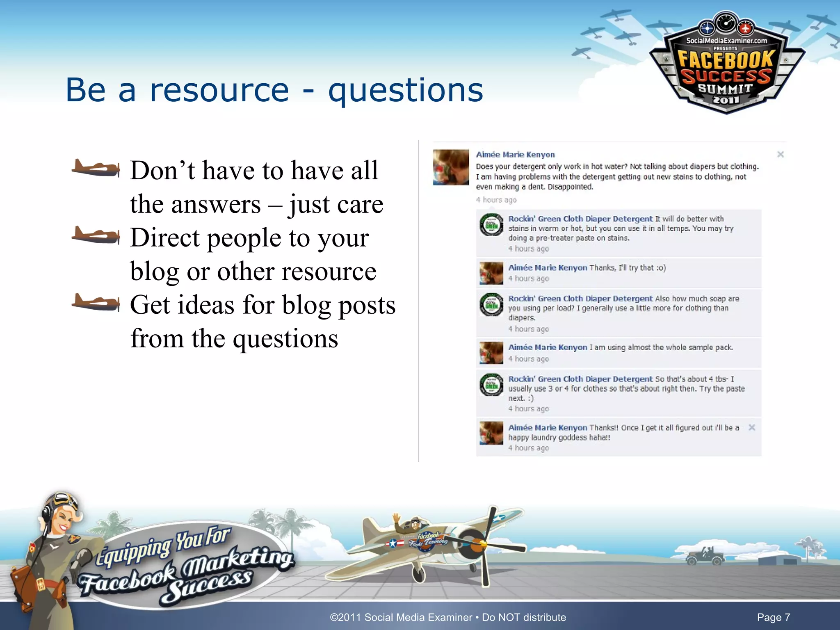The image size is (840, 630).
Task: Click the 'Page 7' footer label
Action: point(774,617)
